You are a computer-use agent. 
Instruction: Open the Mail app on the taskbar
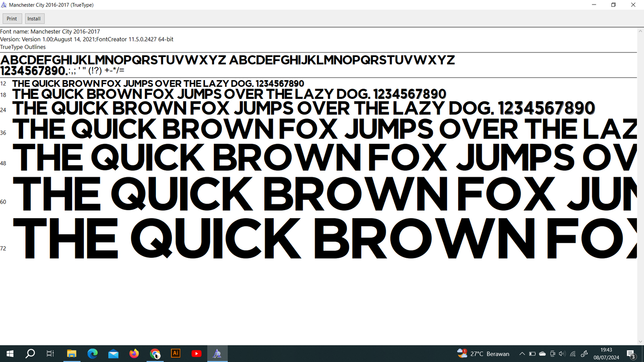113,354
